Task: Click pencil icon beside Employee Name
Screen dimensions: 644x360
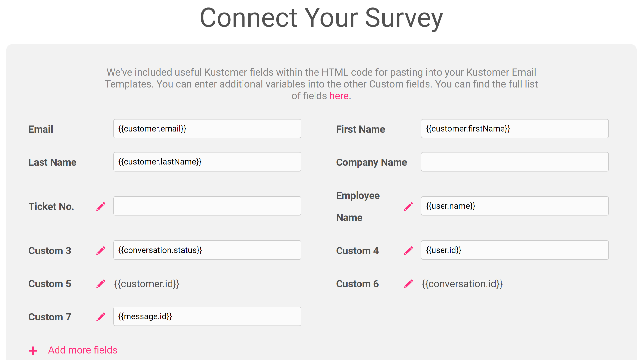Action: (x=408, y=206)
